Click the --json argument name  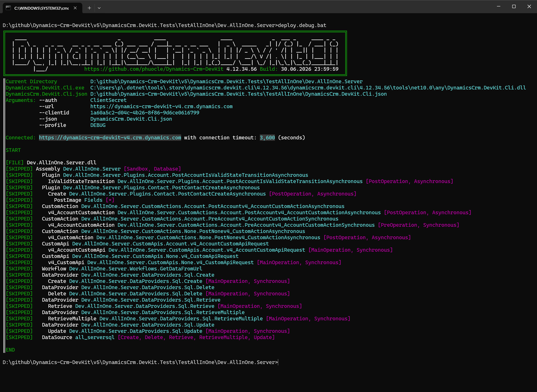[x=48, y=119]
